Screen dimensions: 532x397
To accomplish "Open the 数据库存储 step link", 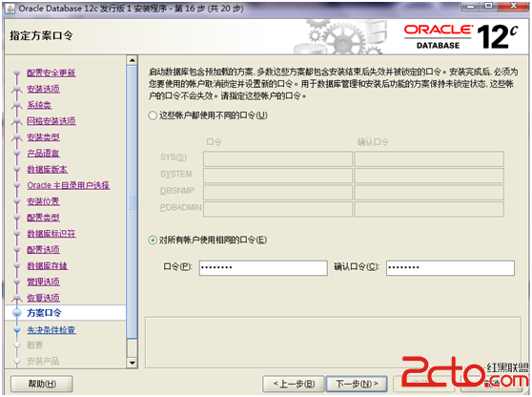I will coord(47,265).
